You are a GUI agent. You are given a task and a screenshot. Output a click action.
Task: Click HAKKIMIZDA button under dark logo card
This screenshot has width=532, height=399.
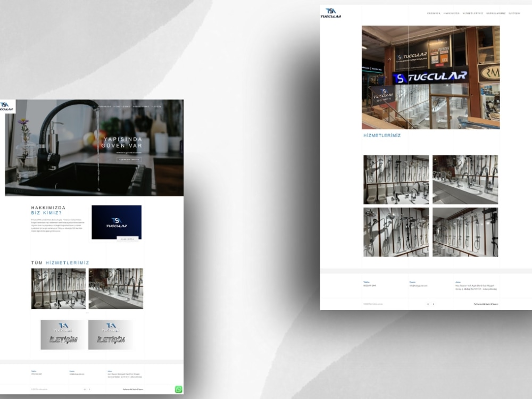(x=127, y=239)
